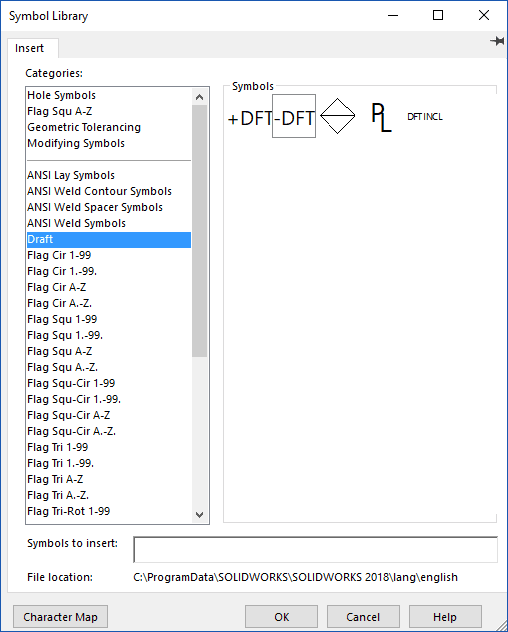The width and height of the screenshot is (508, 632).
Task: Select Geometric Tolerancing category
Action: tap(84, 127)
